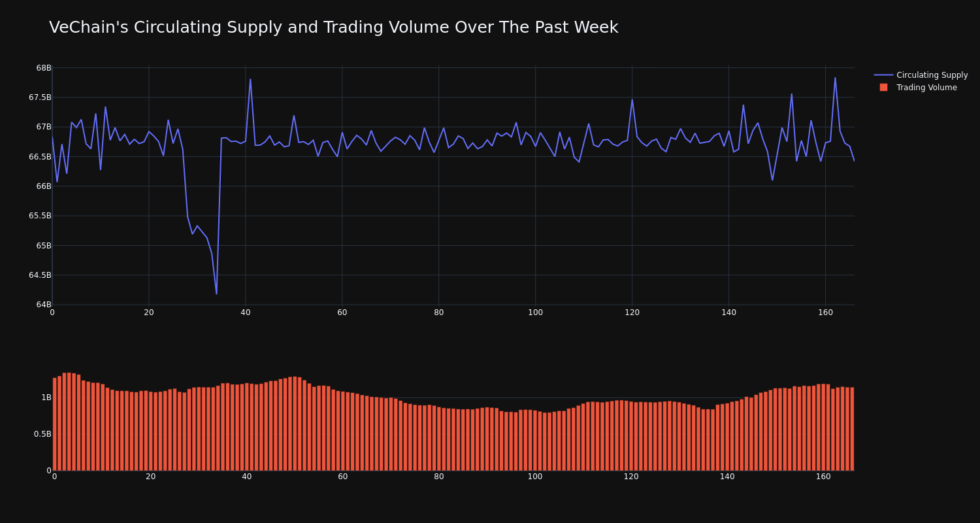Click x-axis label 80 under supply chart
Screen dimensions: 980x523
pyautogui.click(x=439, y=312)
